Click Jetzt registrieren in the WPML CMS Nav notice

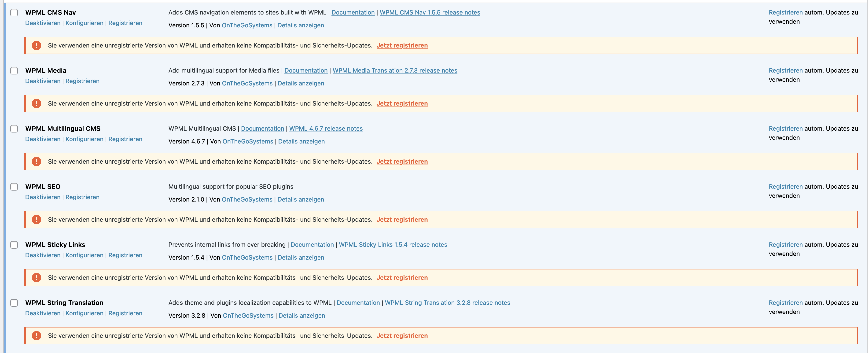(x=402, y=45)
